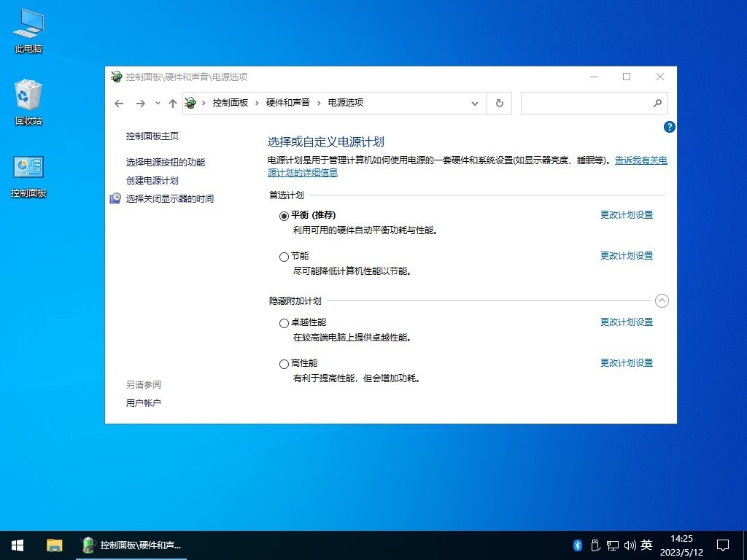Navigate to 控制面板 via breadcrumb

[x=230, y=103]
